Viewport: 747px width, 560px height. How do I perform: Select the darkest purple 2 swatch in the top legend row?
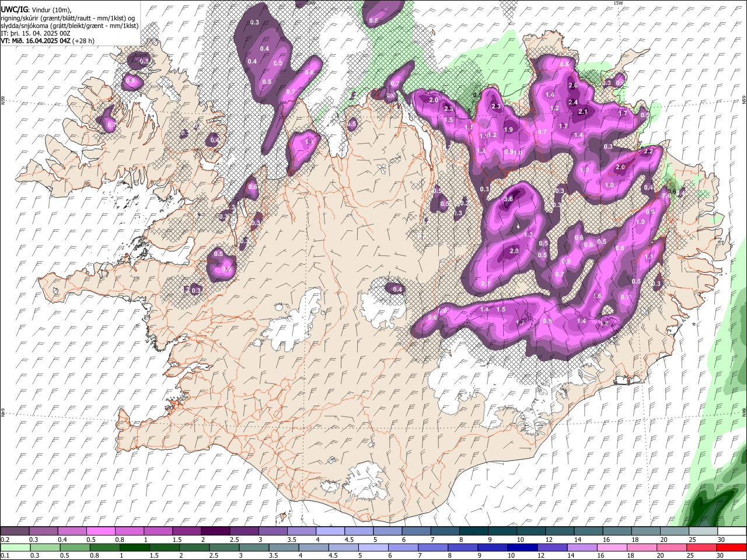(x=216, y=531)
